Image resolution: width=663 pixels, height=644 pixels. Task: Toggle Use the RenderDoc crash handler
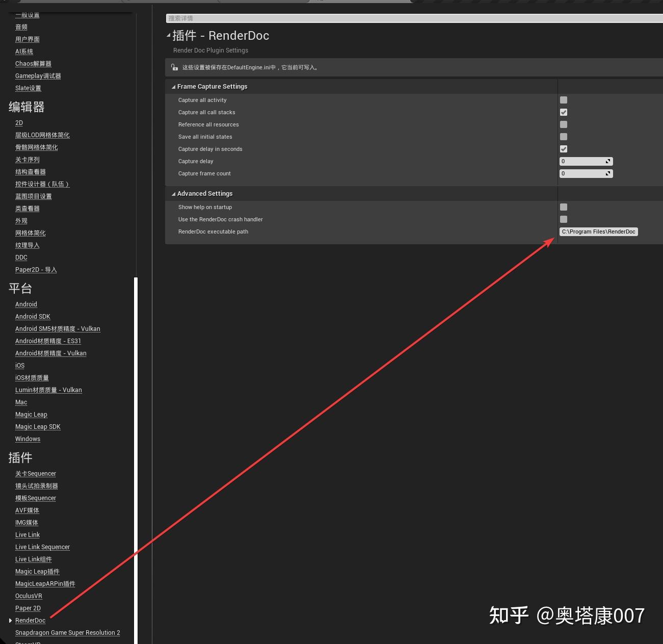564,219
